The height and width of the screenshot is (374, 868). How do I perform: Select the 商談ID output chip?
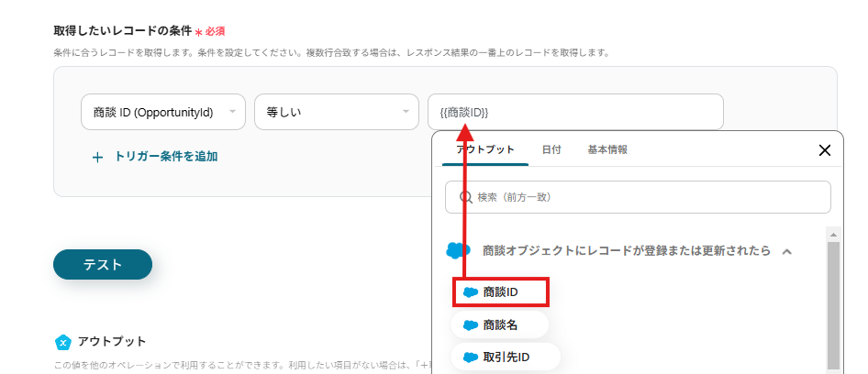click(500, 292)
